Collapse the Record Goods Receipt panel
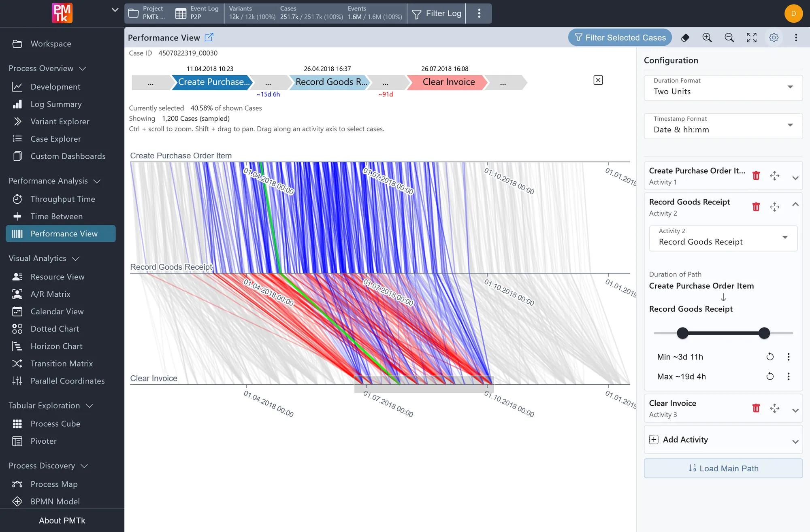The image size is (810, 532). click(795, 204)
